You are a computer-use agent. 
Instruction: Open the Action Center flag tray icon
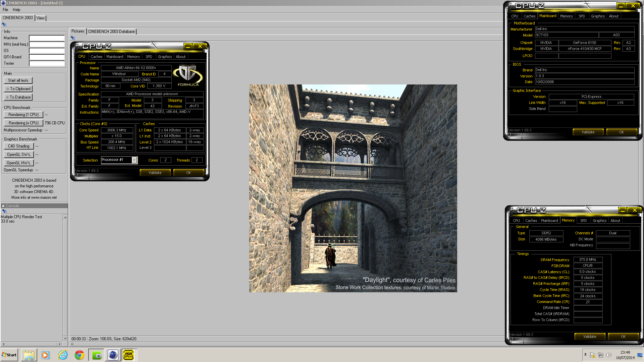click(593, 355)
